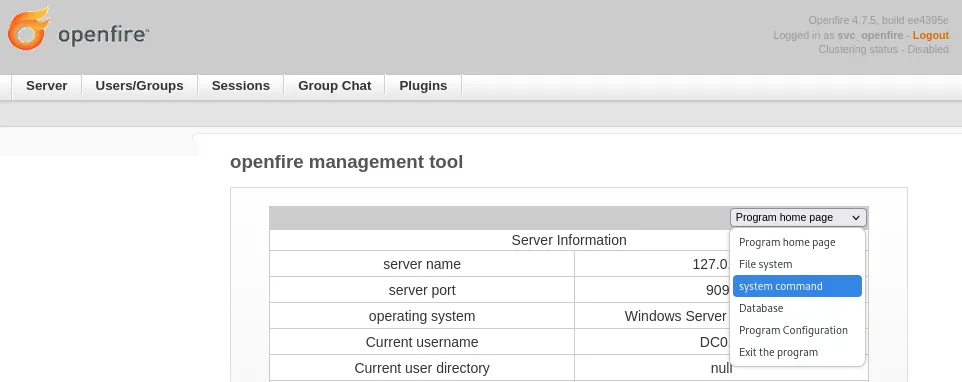Click the Openfire 4.7.5 build version text

click(878, 20)
